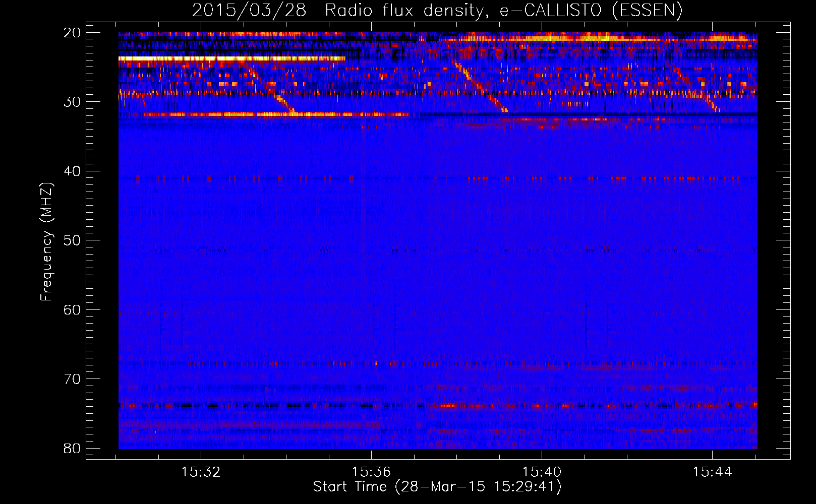Click the 15:36 time tick label
816x504 pixels.
371,472
